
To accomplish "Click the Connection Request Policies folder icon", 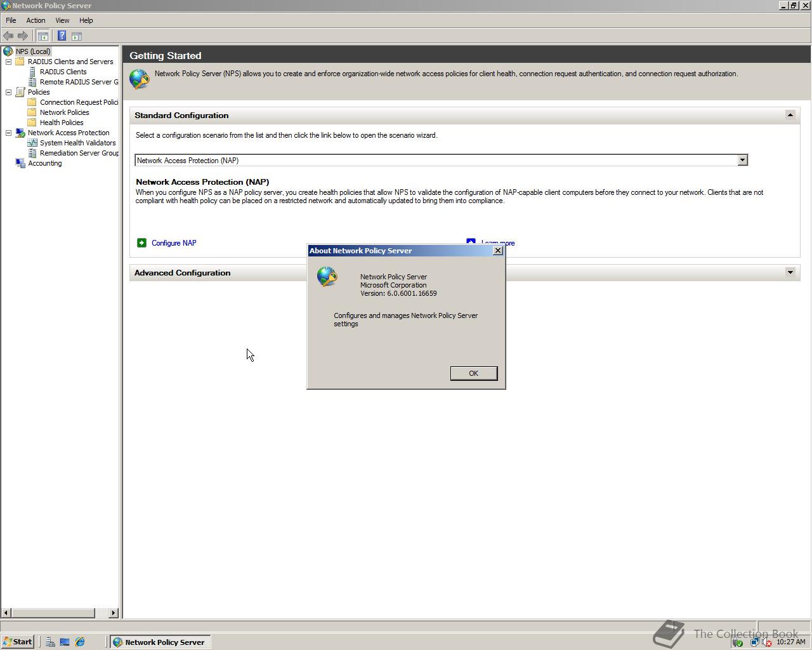I will 32,102.
